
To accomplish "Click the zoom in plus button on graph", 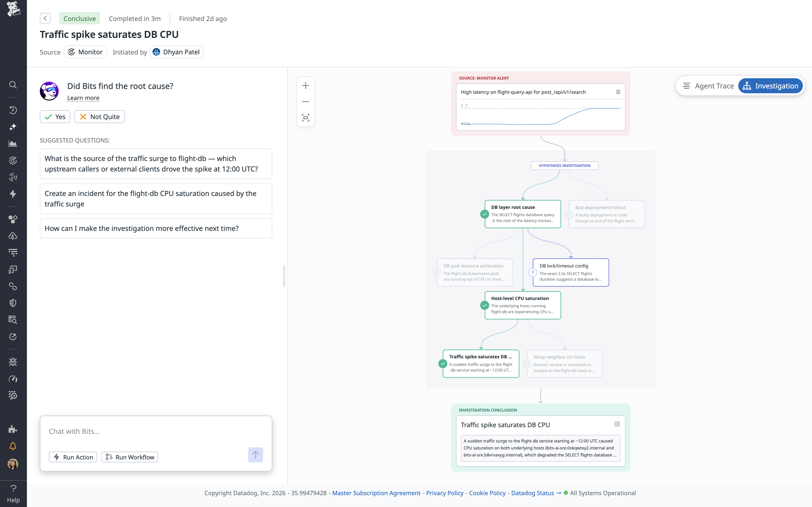I will [x=305, y=85].
